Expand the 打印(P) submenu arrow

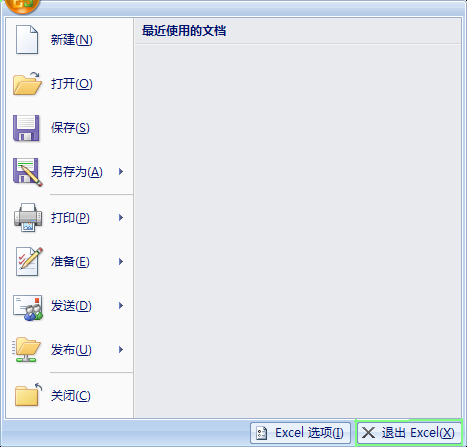tap(121, 218)
